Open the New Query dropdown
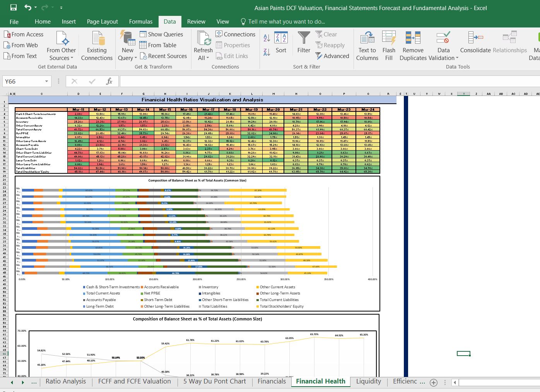540x392 pixels. coord(128,46)
